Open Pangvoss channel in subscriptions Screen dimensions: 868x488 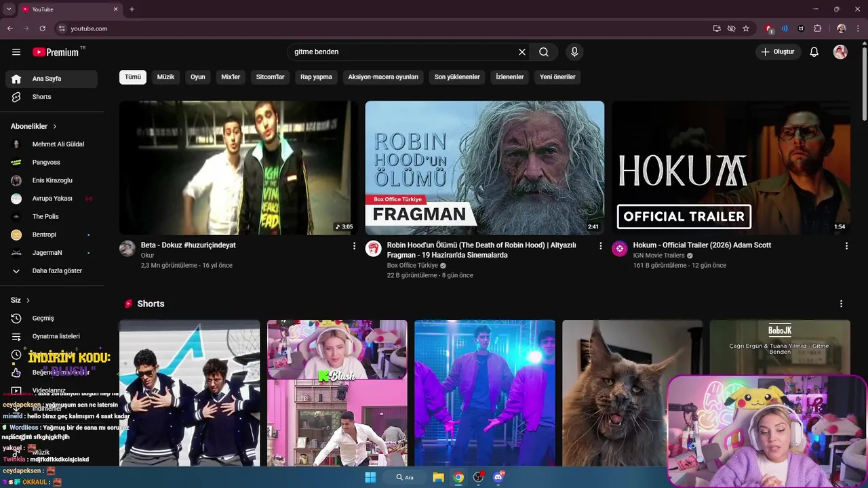(x=52, y=163)
